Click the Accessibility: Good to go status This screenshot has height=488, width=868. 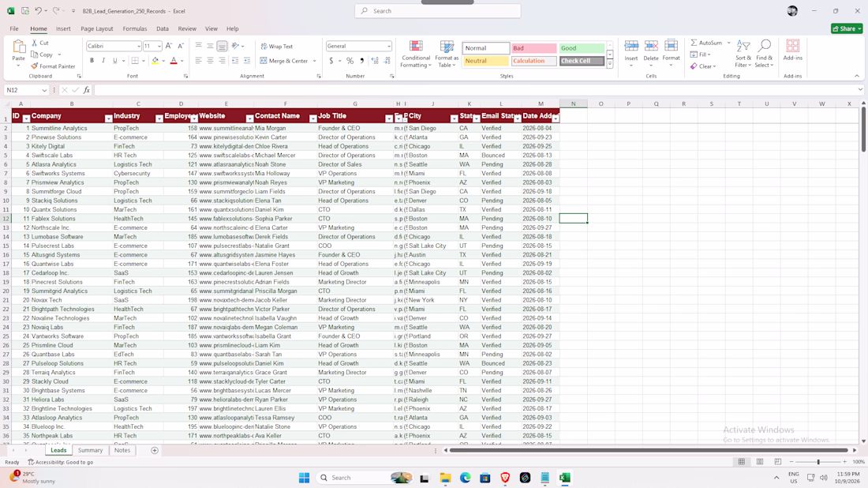coord(60,462)
